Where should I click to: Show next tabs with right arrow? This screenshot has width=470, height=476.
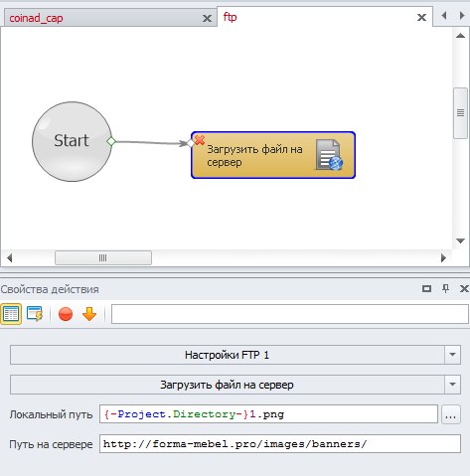coord(462,15)
